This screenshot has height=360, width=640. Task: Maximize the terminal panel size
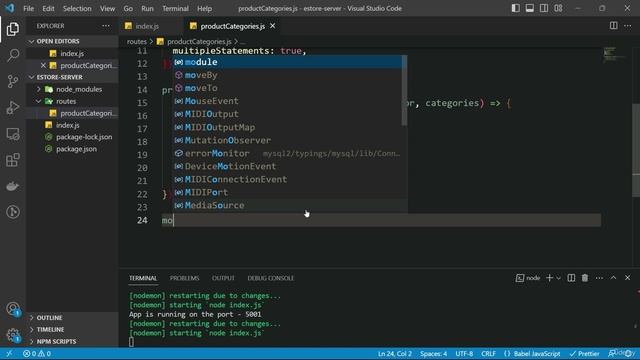613,278
